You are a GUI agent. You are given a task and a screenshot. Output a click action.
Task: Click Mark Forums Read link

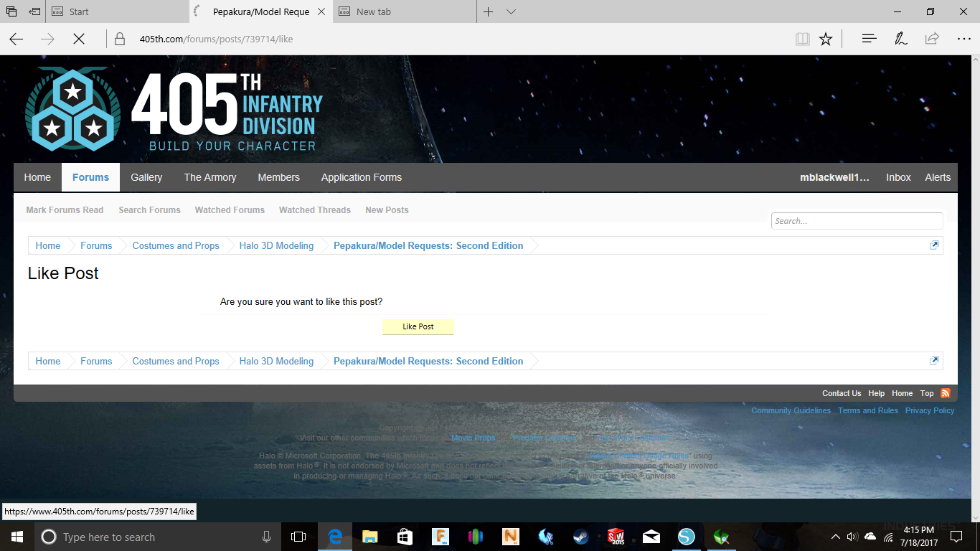click(65, 210)
